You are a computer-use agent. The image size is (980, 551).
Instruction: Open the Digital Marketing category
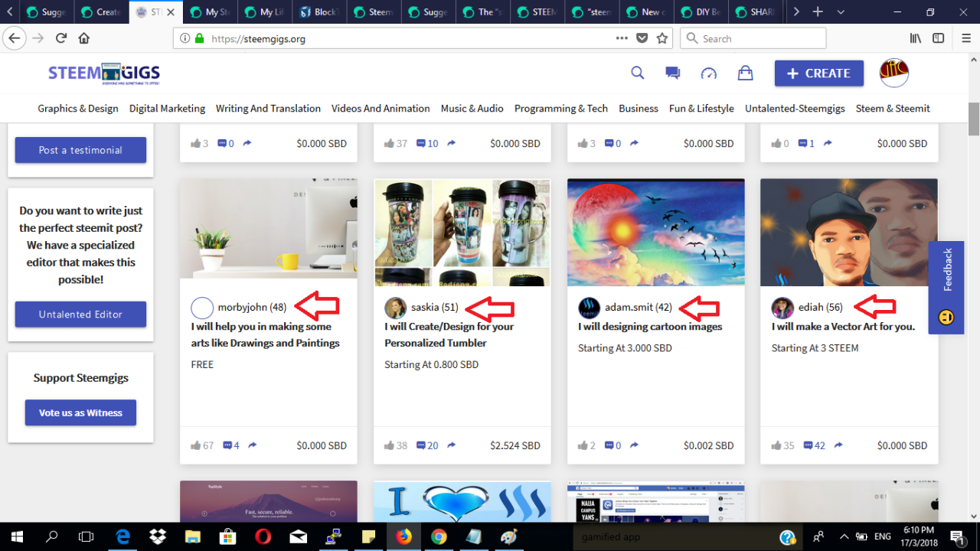[167, 109]
